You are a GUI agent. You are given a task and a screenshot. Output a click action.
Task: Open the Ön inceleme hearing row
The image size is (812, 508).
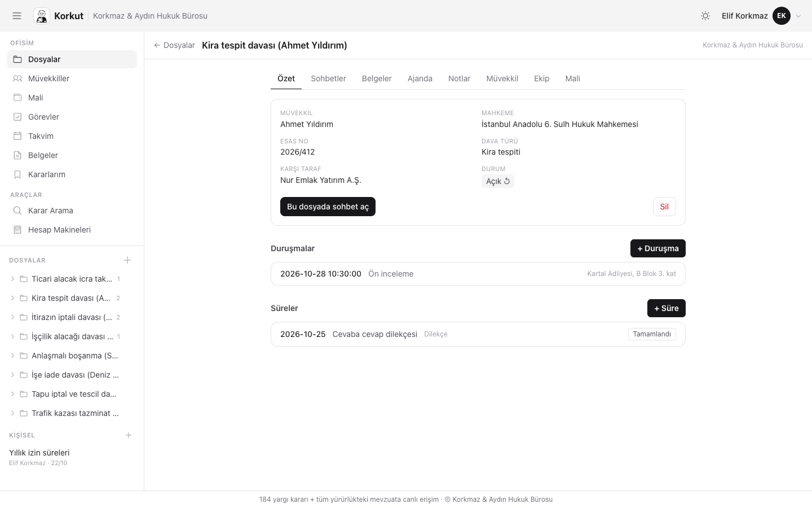coord(478,274)
